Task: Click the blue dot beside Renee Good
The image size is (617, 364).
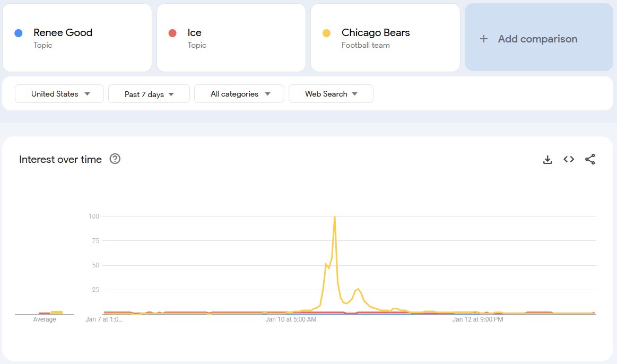Action: point(19,33)
